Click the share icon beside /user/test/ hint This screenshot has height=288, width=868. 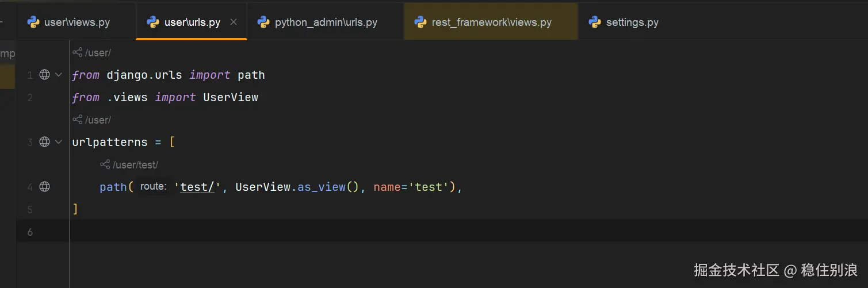[105, 165]
